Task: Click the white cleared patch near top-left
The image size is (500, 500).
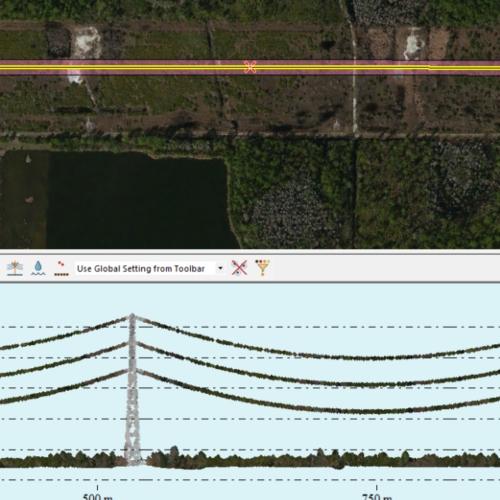Action: (86, 42)
